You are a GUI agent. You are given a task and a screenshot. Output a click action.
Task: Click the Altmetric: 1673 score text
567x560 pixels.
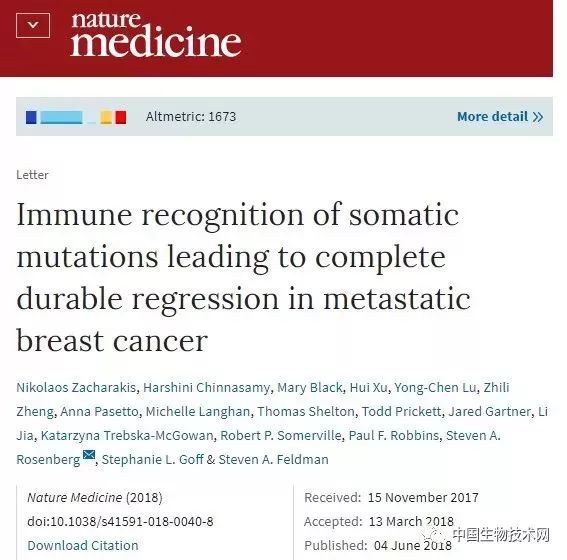[191, 117]
